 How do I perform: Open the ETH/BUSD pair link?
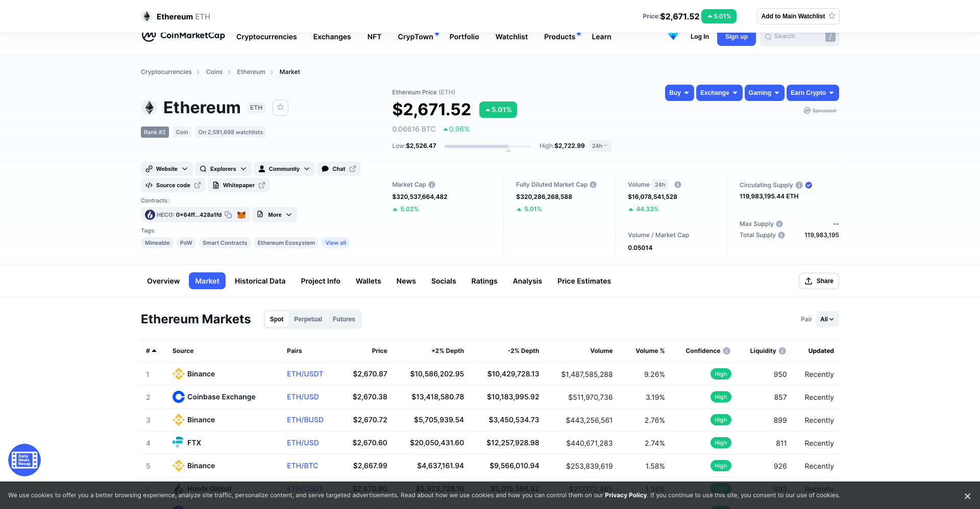pos(305,420)
